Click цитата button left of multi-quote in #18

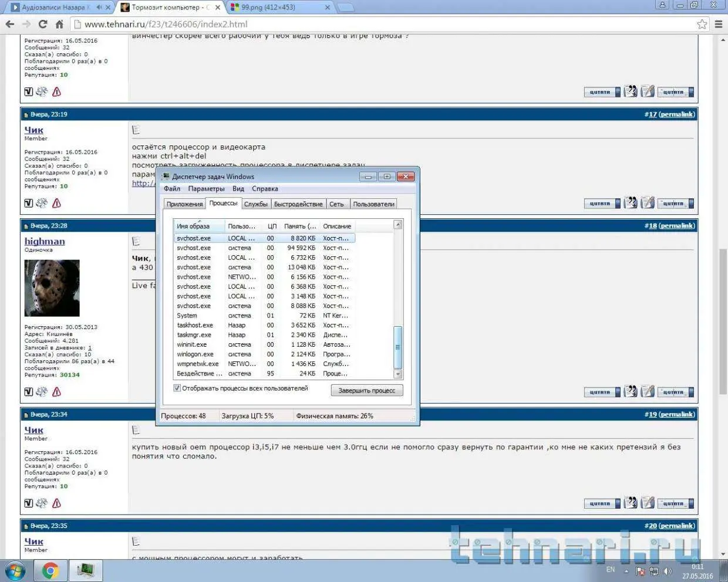coord(602,392)
